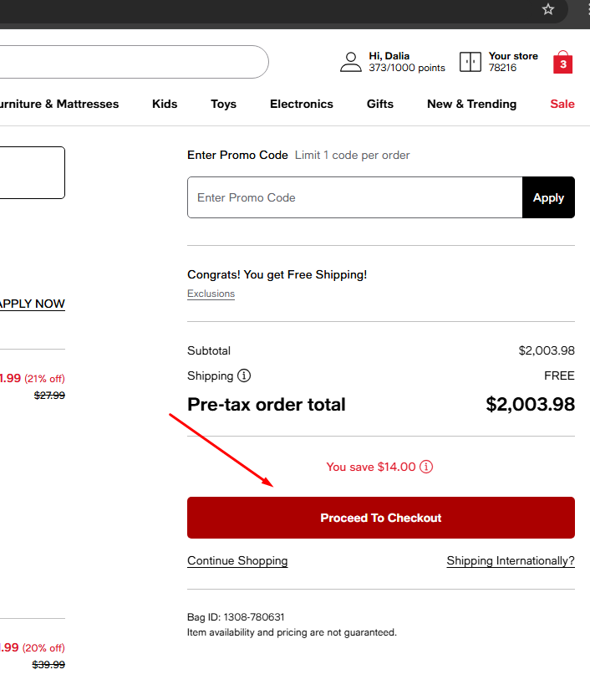Open the Toys menu
This screenshot has height=700, width=590.
tap(223, 104)
